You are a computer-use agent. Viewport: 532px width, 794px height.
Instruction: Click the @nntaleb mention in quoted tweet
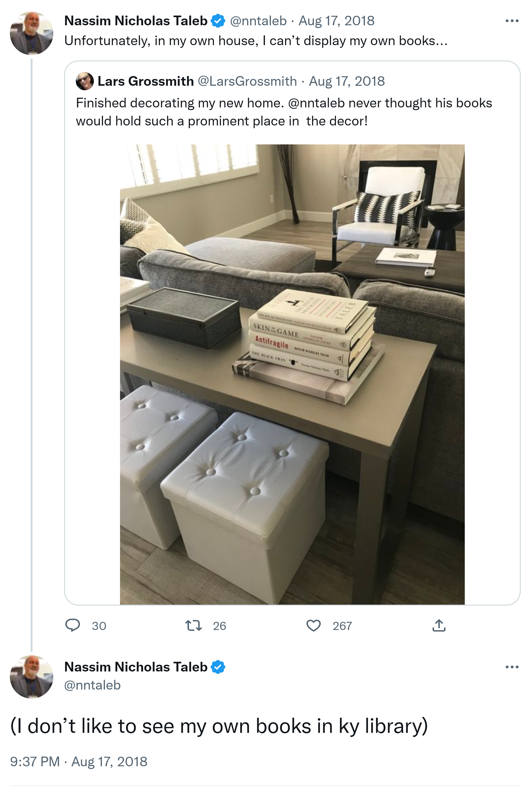(316, 103)
